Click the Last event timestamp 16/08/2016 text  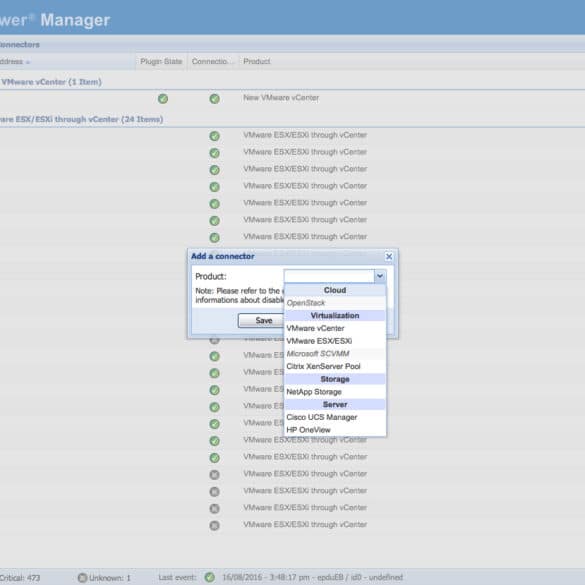[312, 578]
